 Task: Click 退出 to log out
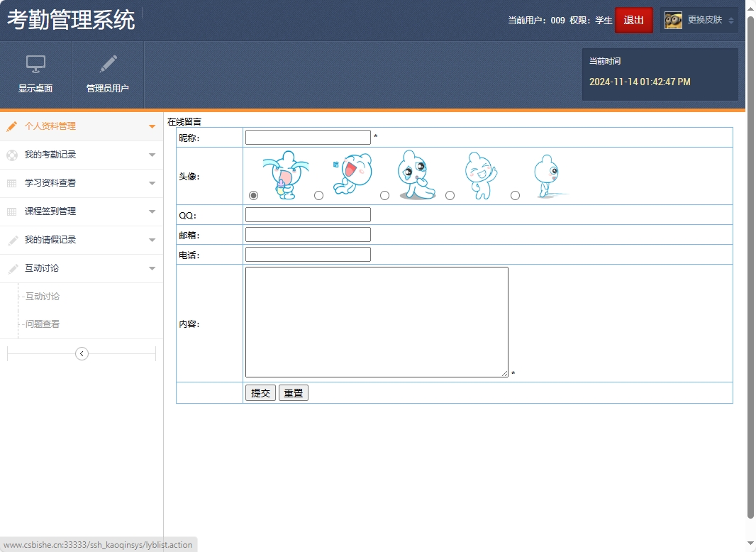633,20
